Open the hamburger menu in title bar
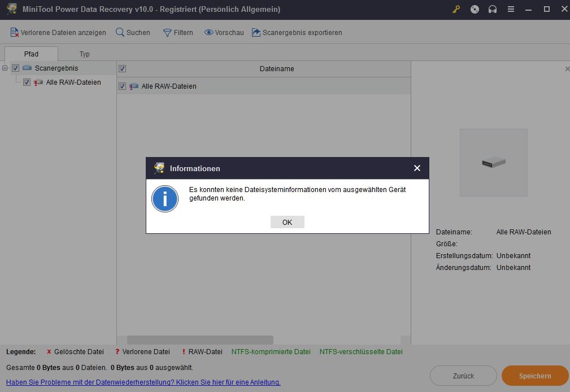The height and width of the screenshot is (392, 570). tap(511, 9)
